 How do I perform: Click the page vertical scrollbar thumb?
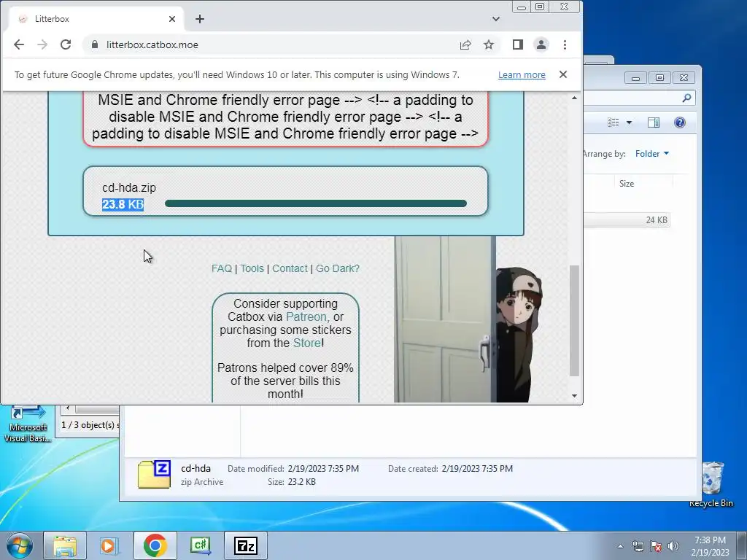(x=574, y=321)
